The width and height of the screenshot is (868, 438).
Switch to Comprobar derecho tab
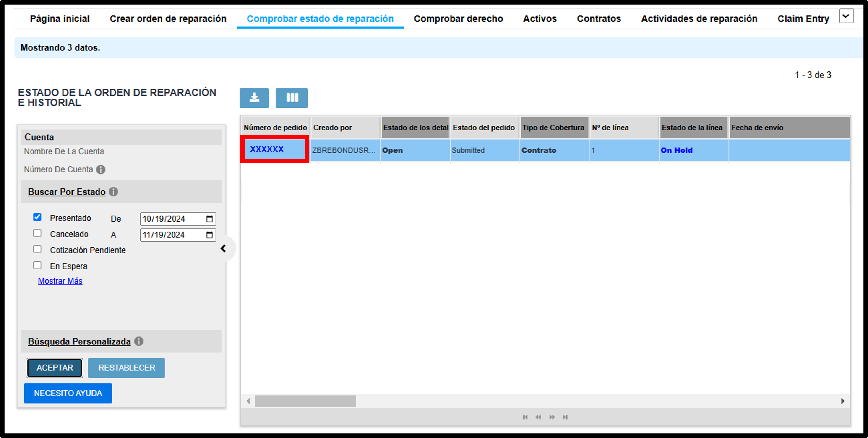(458, 19)
